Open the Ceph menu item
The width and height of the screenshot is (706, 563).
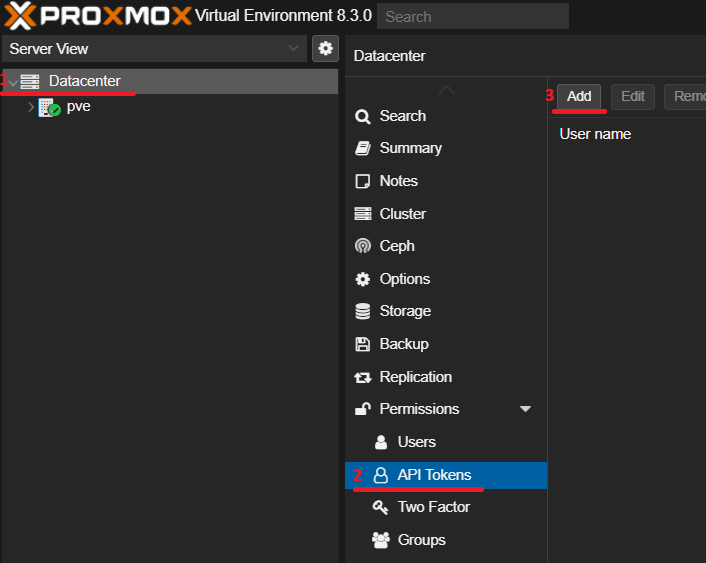446,246
